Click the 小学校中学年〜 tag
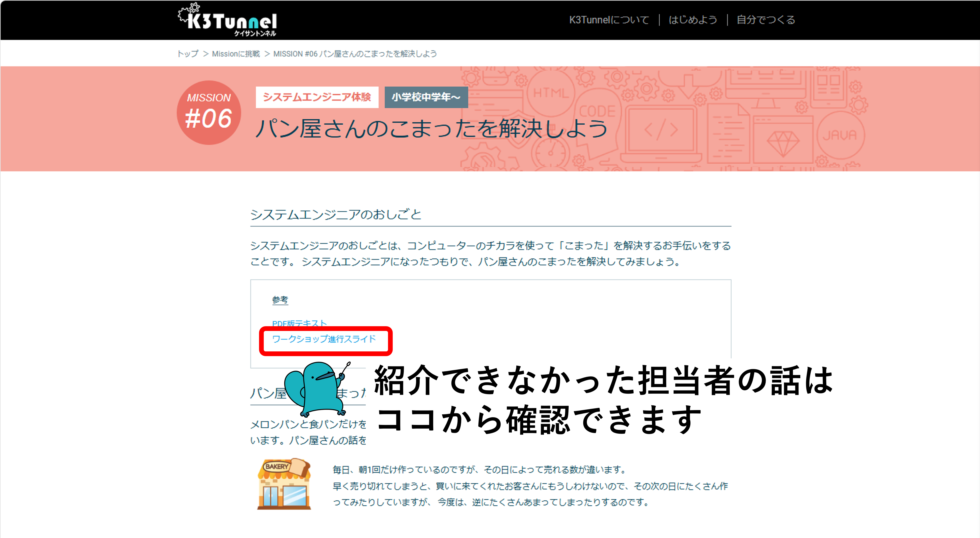 pyautogui.click(x=426, y=97)
